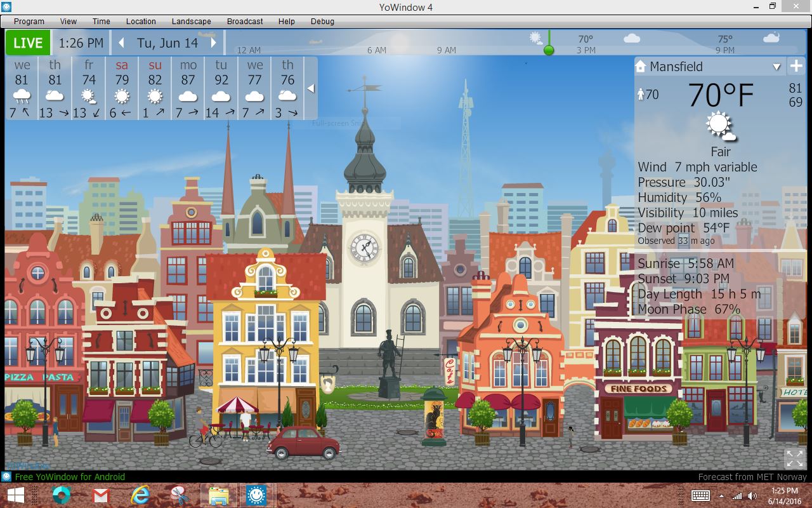This screenshot has width=812, height=508.
Task: Open the Broadcast menu
Action: click(245, 21)
